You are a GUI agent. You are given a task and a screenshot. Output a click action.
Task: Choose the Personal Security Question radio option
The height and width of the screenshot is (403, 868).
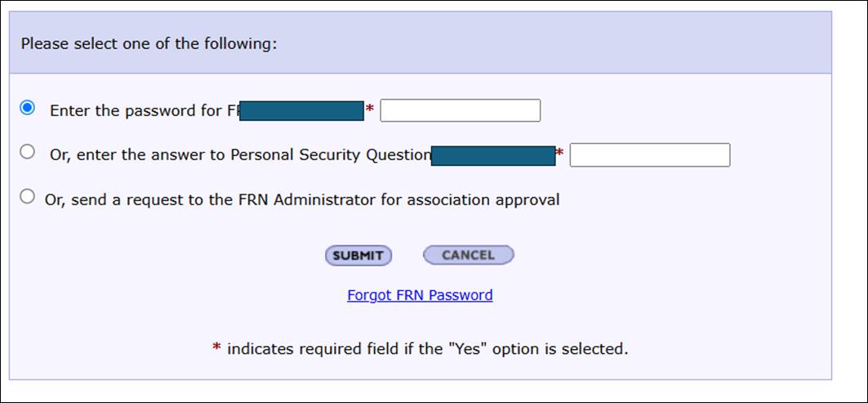click(x=28, y=151)
